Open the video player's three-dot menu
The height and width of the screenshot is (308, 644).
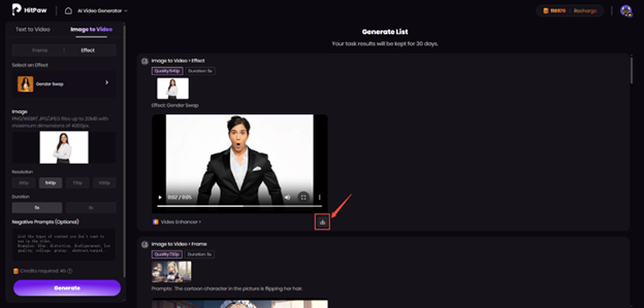coord(320,197)
